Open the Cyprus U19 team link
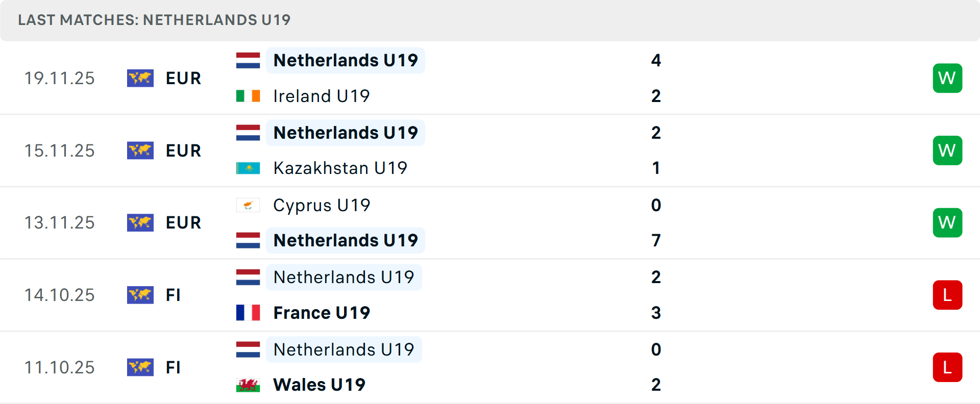Screen dimensions: 980x404 [322, 205]
